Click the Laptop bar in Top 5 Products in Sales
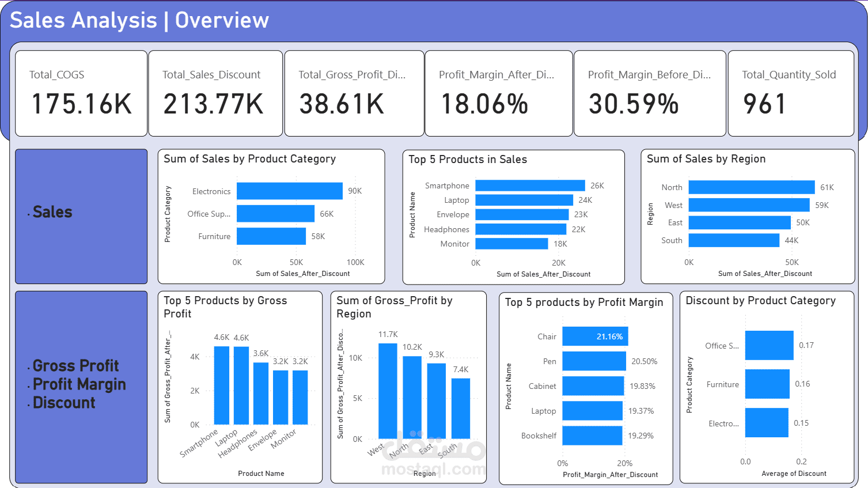This screenshot has height=488, width=868. point(525,200)
